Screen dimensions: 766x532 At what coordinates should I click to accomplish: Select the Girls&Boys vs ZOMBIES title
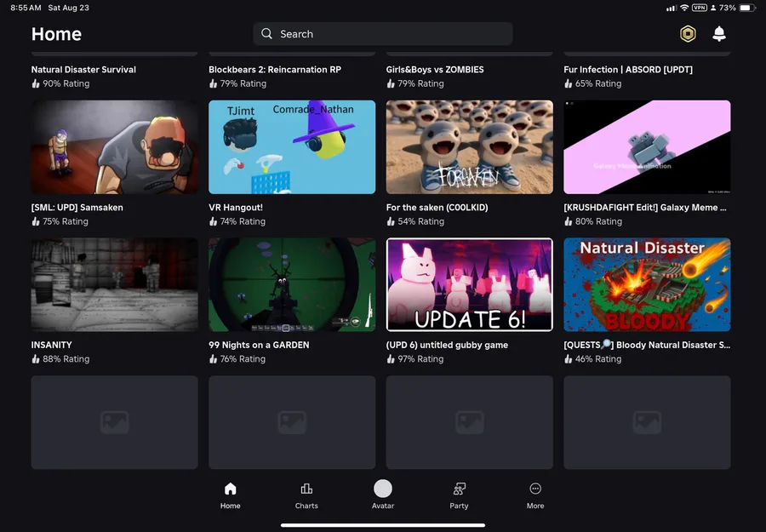pyautogui.click(x=435, y=69)
